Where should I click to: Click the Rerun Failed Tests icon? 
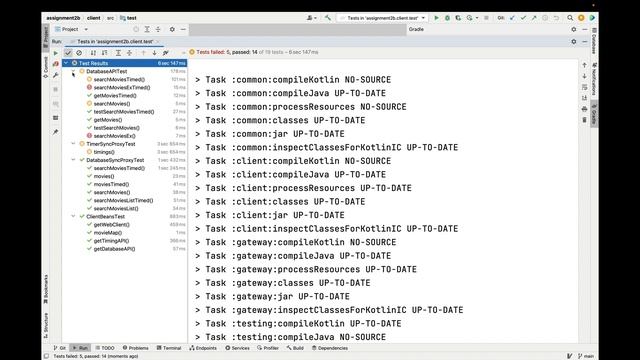pyautogui.click(x=56, y=64)
